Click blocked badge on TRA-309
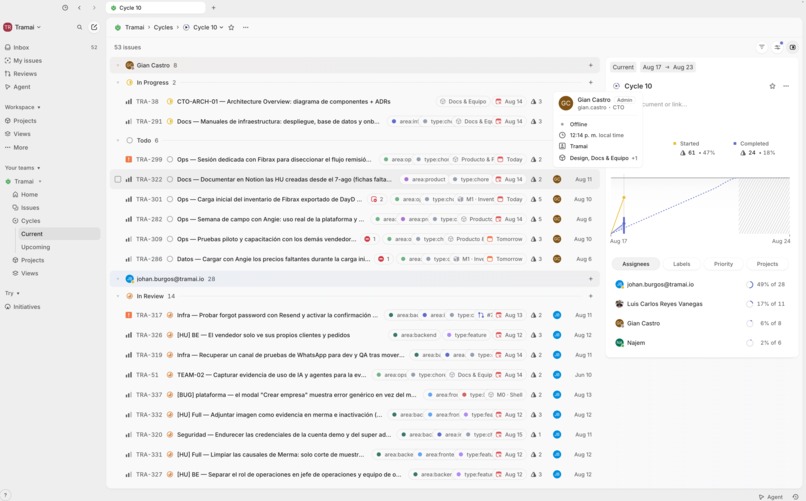Viewport: 806px width, 501px height. (x=370, y=239)
